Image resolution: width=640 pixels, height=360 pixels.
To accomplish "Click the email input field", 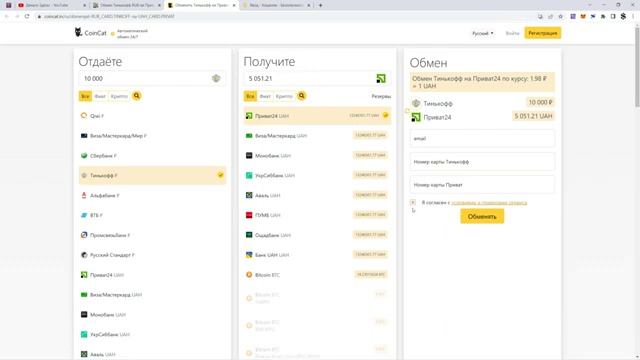I will (x=482, y=138).
